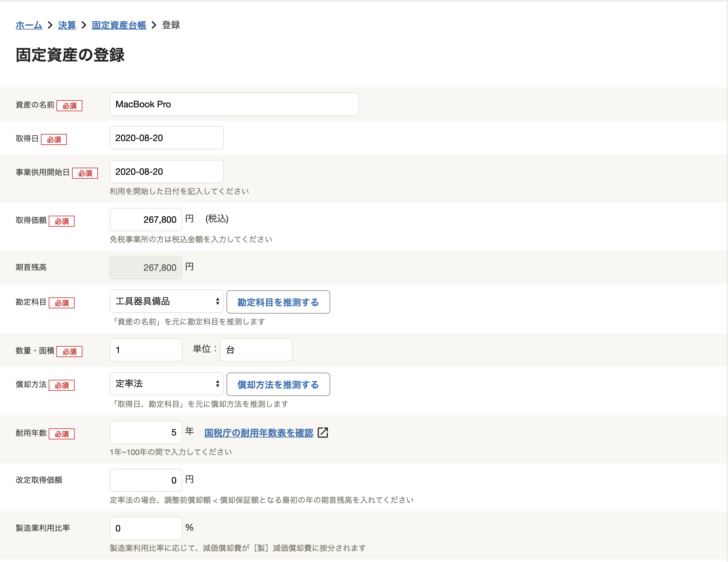Open the 固定資産台帳 breadcrumb link

tap(119, 25)
